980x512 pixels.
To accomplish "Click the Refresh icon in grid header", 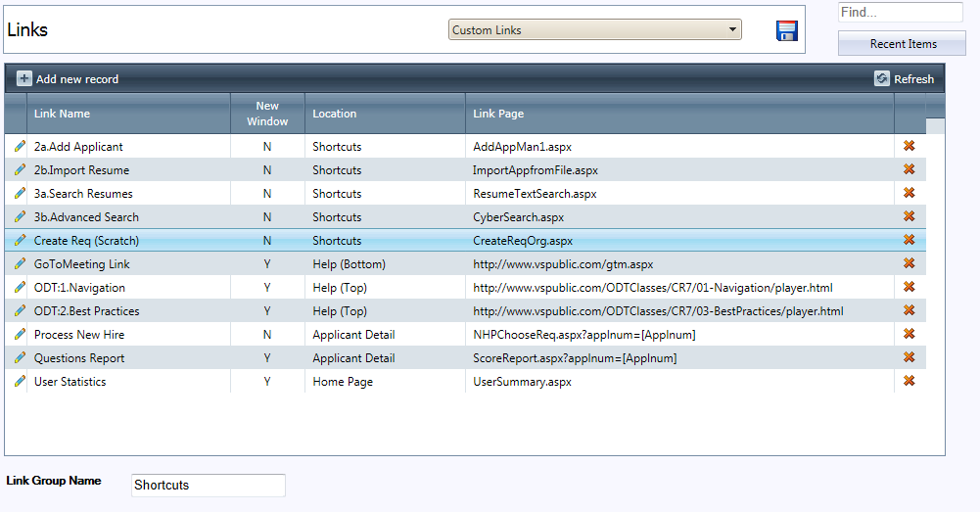I will 882,79.
